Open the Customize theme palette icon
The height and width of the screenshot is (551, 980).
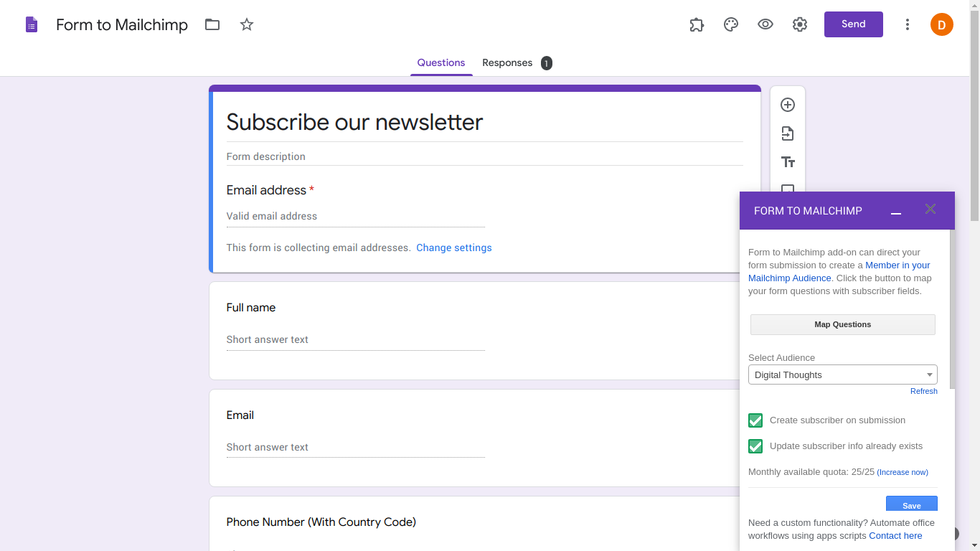730,24
